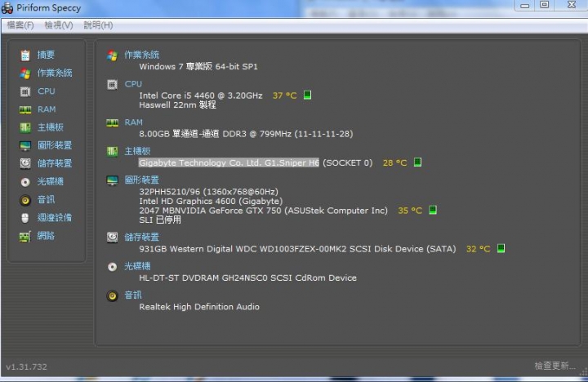Screen dimensions: 588x382
Task: Click the Realtek High Definition Audio text
Action: tap(199, 307)
